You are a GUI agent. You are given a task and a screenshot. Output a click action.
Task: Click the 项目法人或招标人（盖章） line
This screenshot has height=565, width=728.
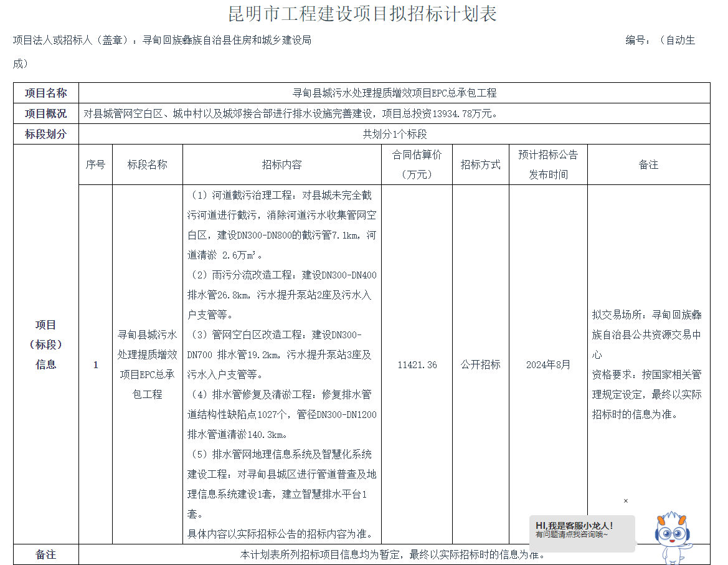162,40
